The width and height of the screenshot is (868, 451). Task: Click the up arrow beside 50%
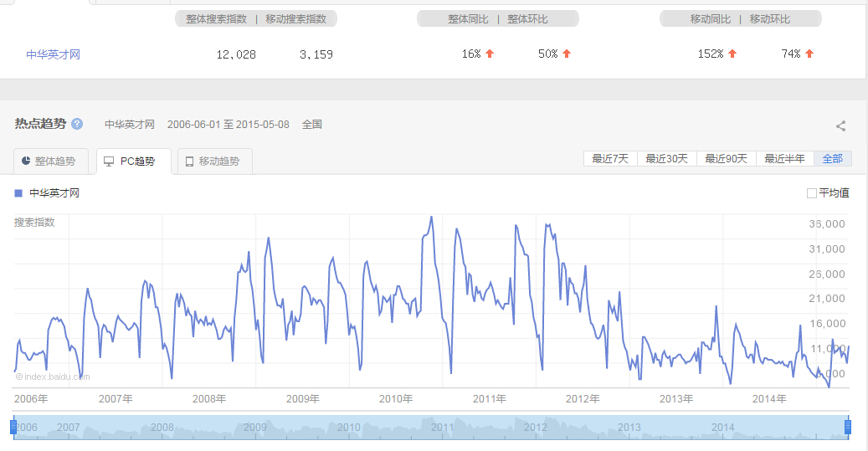[x=567, y=54]
